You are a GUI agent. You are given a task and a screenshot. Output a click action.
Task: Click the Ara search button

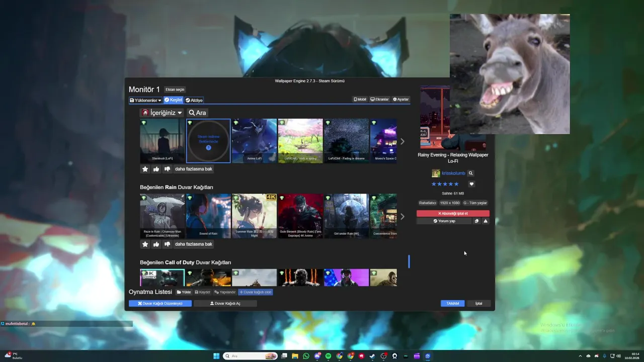pyautogui.click(x=197, y=113)
